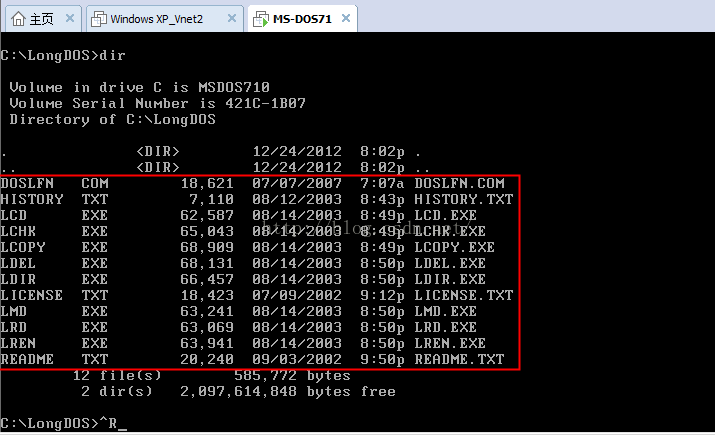Click the file size 65,043
Screen dimensions: 715x435
[207, 231]
